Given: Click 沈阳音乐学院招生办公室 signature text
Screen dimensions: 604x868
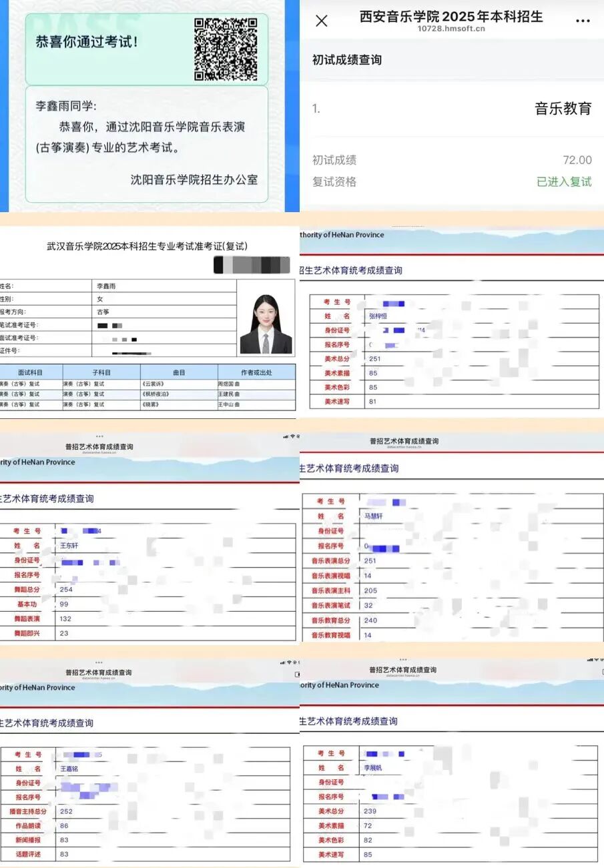Looking at the screenshot, I should point(194,179).
